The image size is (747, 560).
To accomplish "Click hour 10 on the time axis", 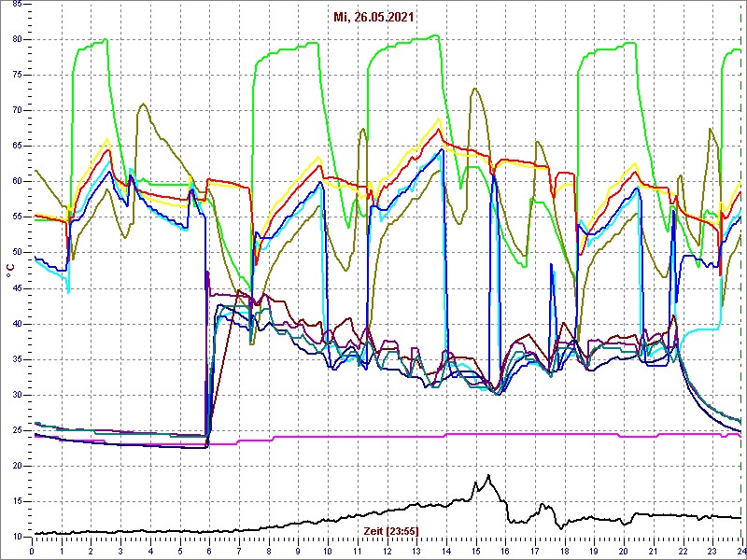I will [x=328, y=551].
